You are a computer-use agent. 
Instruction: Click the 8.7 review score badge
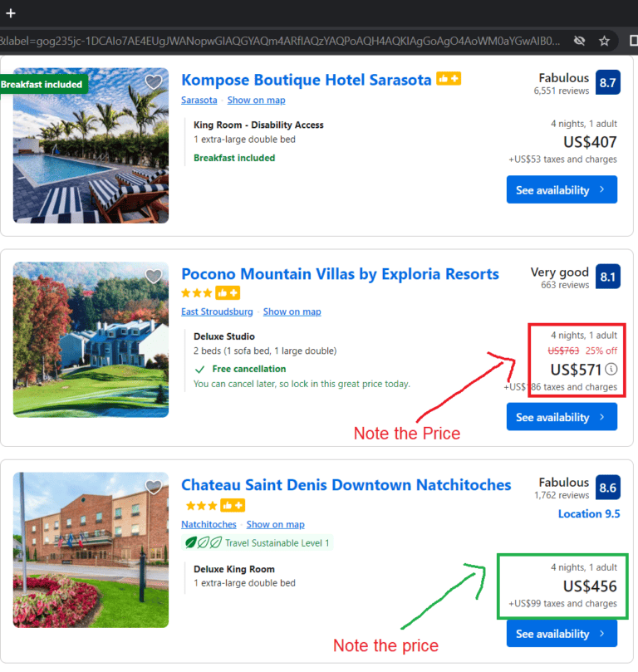click(x=607, y=83)
